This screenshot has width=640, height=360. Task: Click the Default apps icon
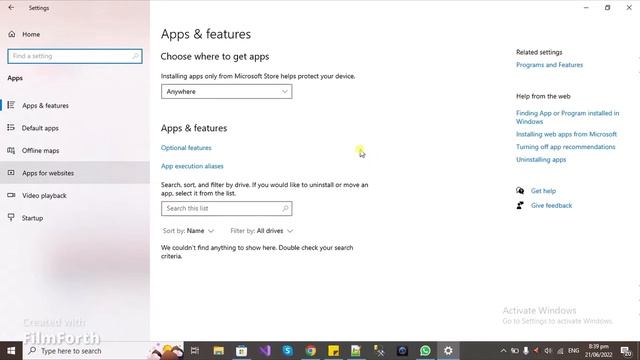(x=11, y=128)
